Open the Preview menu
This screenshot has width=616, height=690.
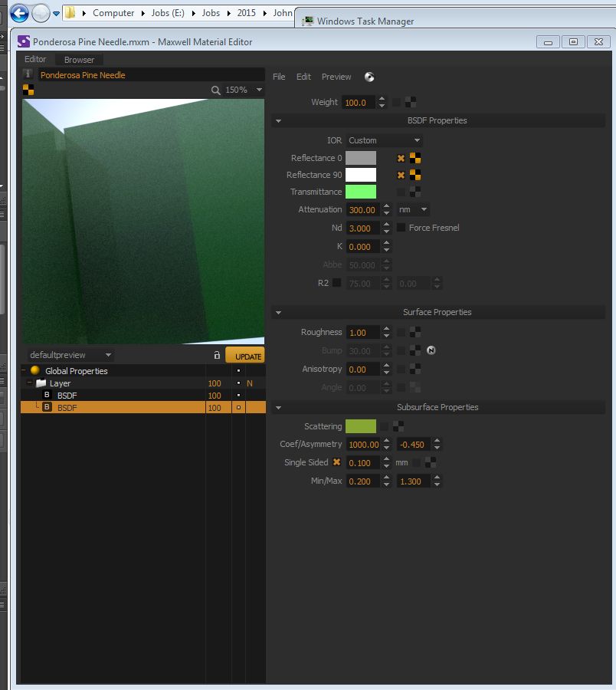pos(336,77)
